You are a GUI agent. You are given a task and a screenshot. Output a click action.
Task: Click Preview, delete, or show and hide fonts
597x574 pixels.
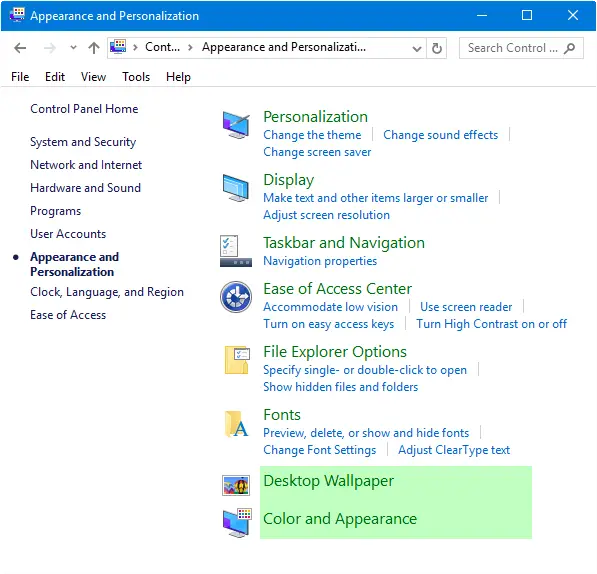366,433
